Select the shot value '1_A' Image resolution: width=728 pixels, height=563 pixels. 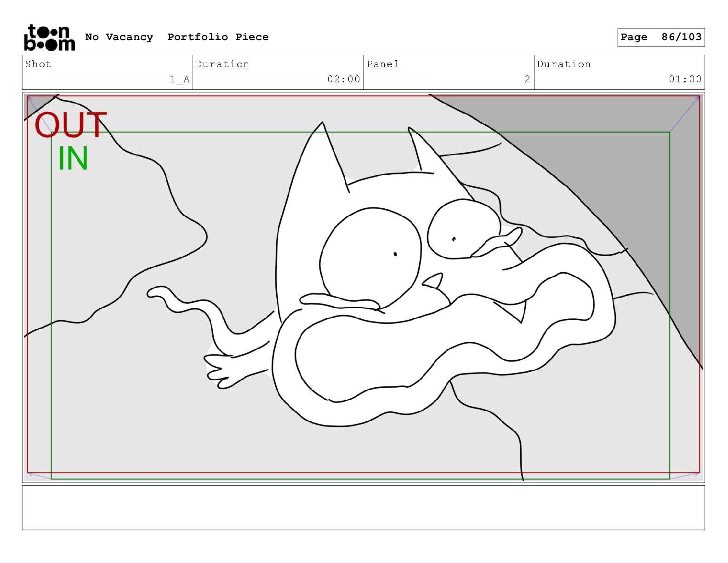[x=180, y=79]
